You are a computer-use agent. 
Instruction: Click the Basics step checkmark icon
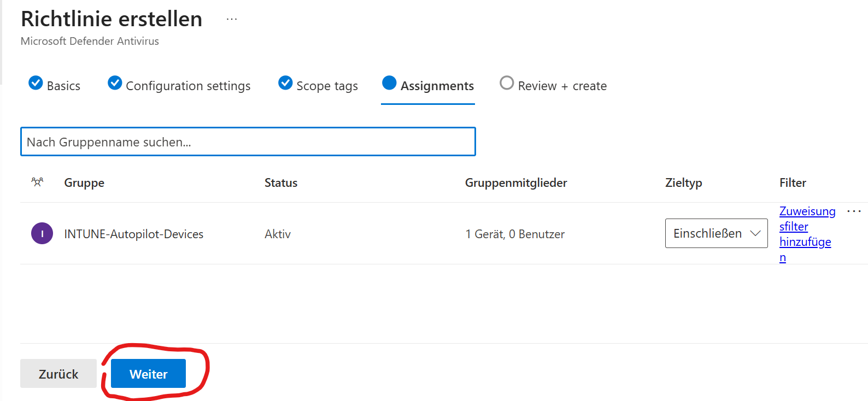(x=36, y=83)
